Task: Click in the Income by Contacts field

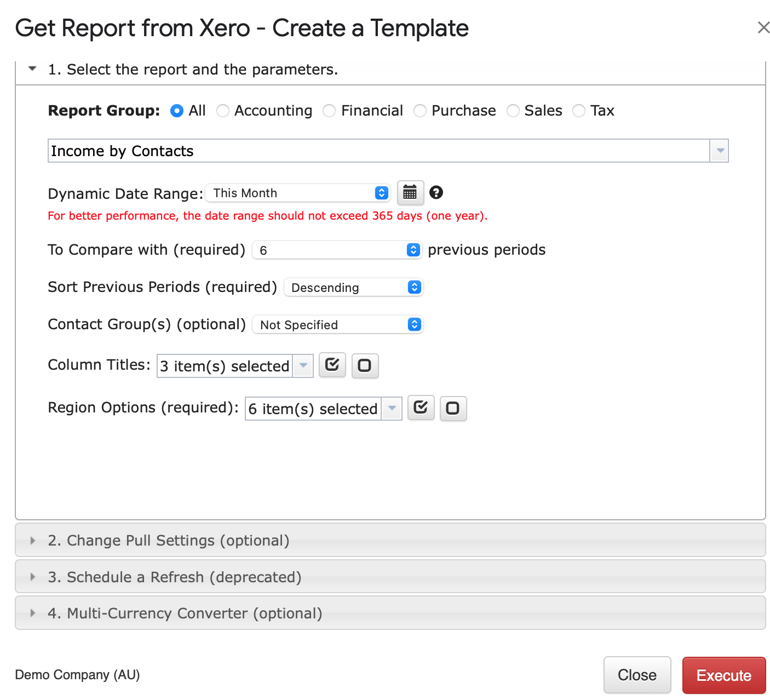Action: [x=379, y=151]
